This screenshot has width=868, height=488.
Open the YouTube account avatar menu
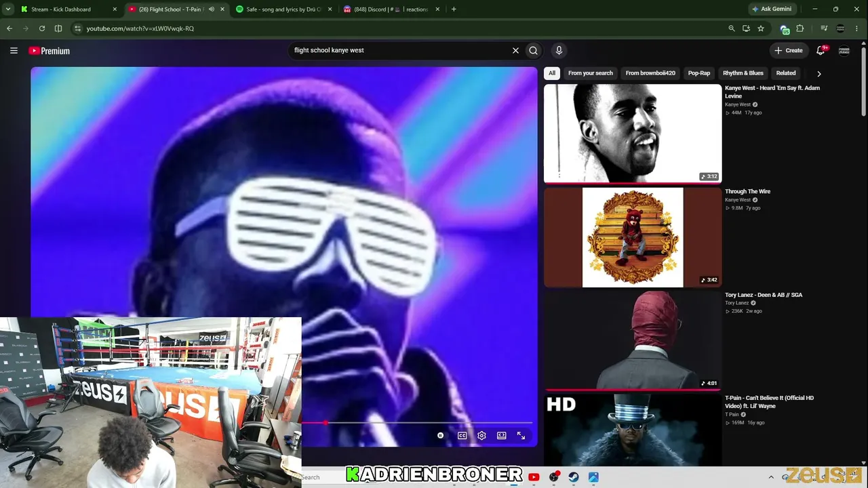[844, 50]
